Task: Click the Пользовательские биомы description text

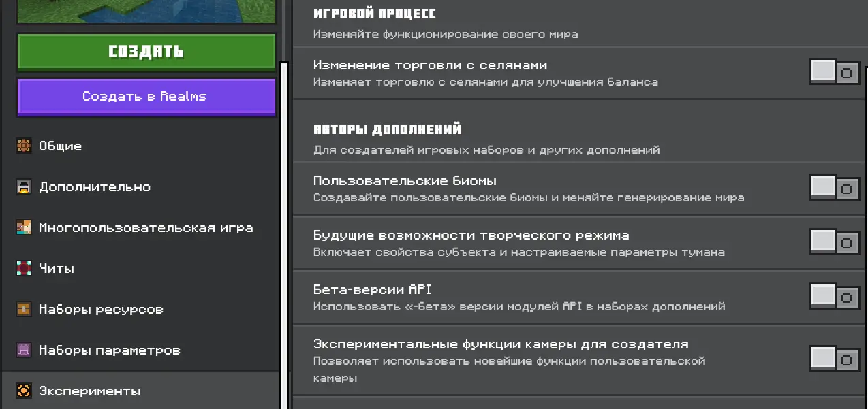Action: (528, 198)
